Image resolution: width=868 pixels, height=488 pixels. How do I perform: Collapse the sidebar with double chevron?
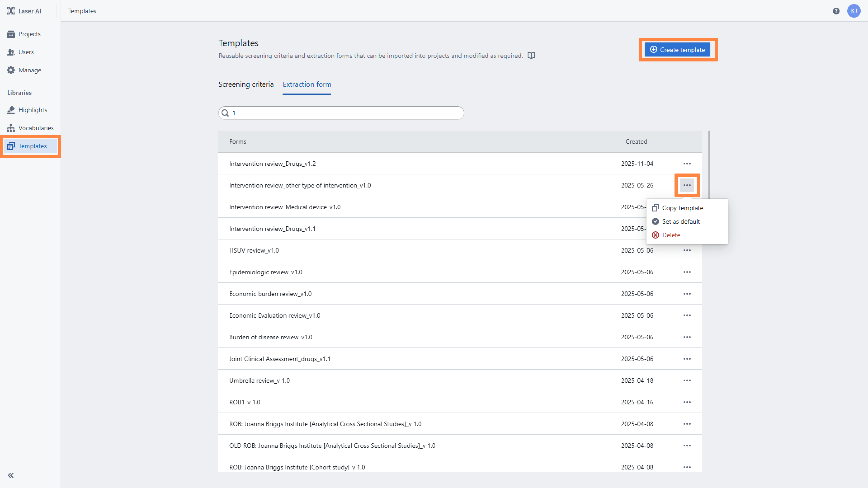click(x=11, y=475)
